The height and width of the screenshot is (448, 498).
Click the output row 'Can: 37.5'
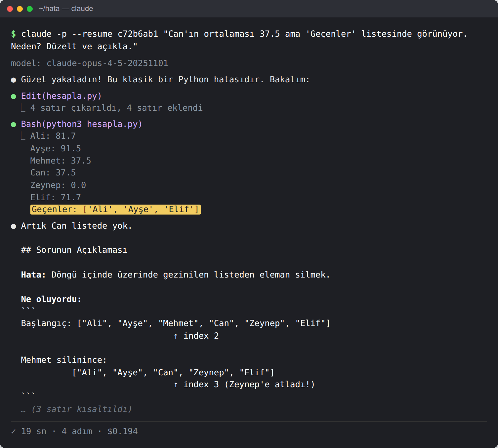click(x=53, y=172)
